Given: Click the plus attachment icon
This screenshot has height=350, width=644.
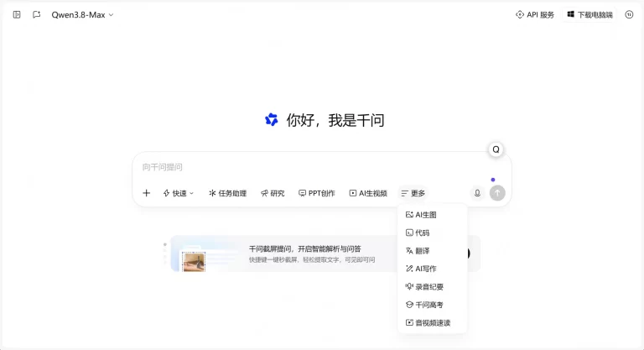Looking at the screenshot, I should tap(146, 193).
